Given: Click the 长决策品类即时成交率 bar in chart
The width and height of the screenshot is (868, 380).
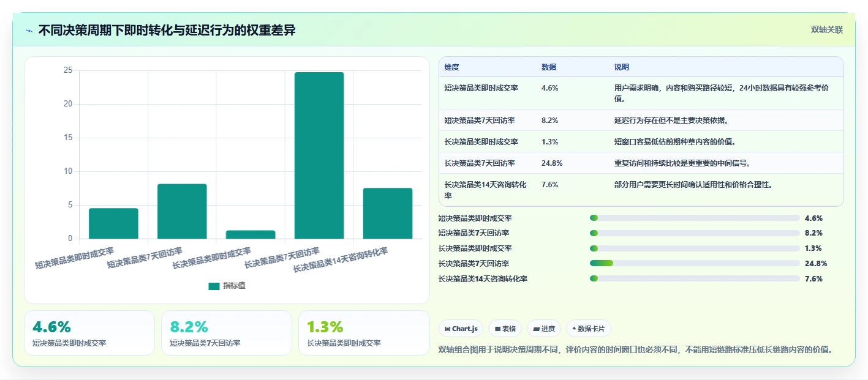Looking at the screenshot, I should point(251,234).
